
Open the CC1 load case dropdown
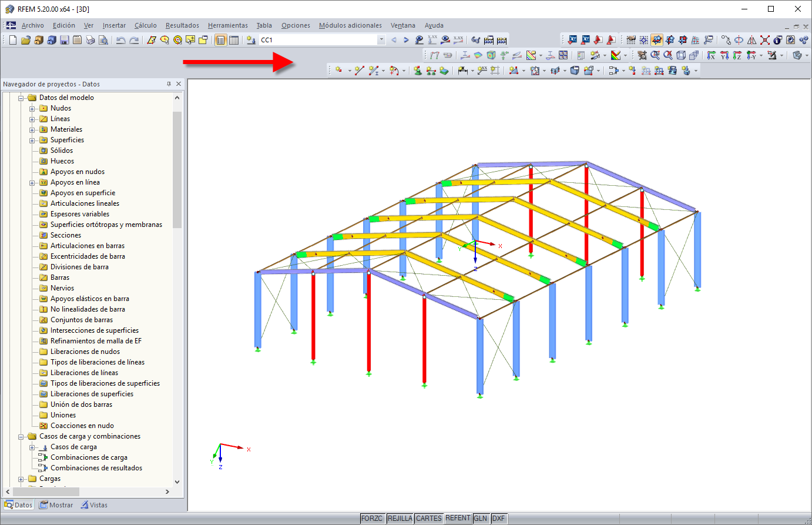coord(381,40)
